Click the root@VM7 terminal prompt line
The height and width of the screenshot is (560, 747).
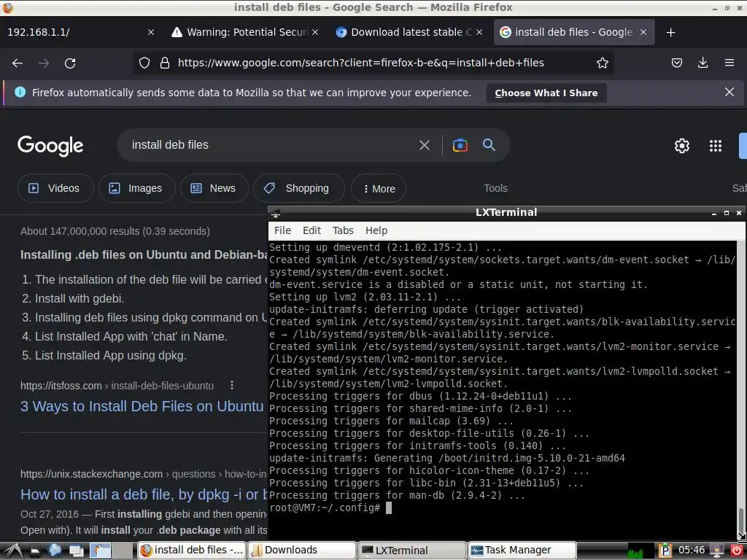pos(330,507)
